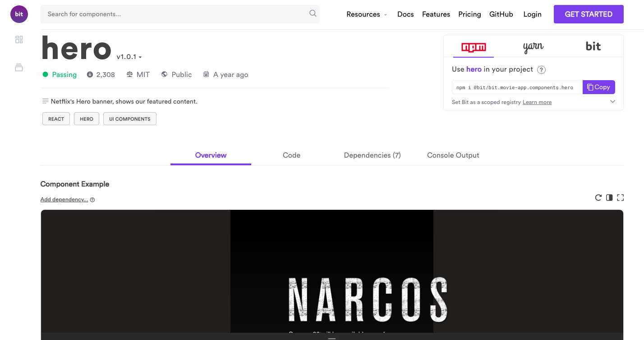Focus the Search for components field
This screenshot has height=340, width=644.
[x=180, y=14]
